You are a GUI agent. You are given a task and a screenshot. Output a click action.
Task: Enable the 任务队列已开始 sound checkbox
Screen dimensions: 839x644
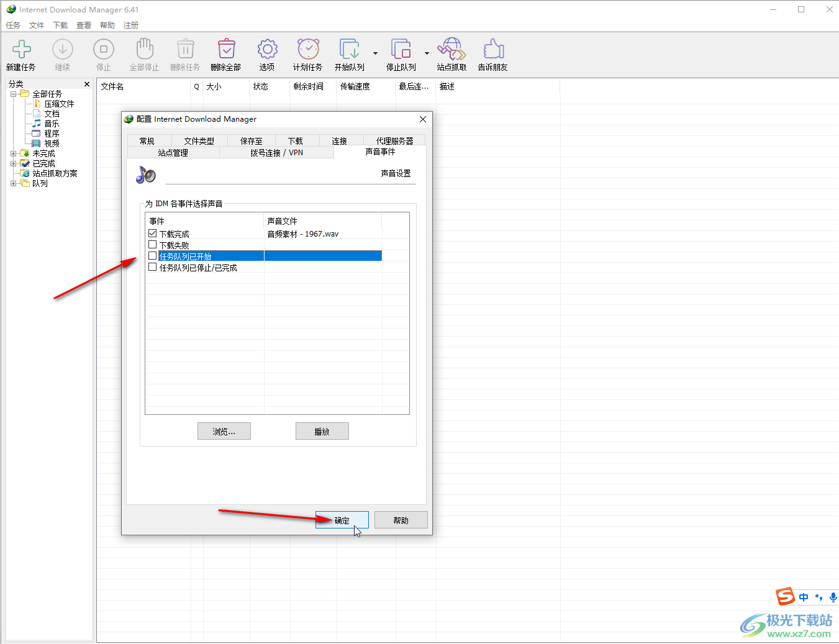153,256
